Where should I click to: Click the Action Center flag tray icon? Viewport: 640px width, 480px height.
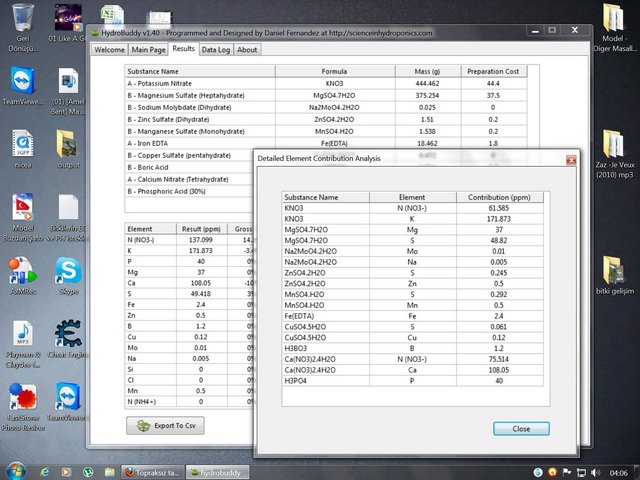tap(567, 473)
